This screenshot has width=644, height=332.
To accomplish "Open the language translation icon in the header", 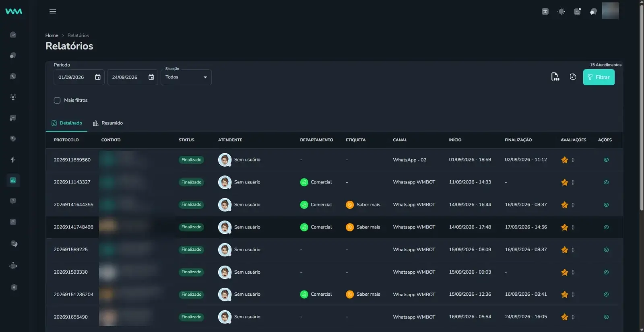I will pos(545,12).
